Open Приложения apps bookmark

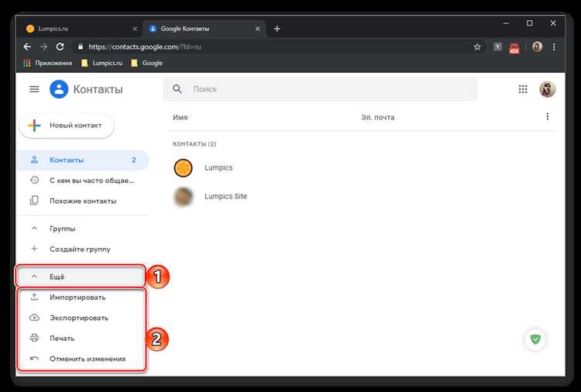point(47,63)
